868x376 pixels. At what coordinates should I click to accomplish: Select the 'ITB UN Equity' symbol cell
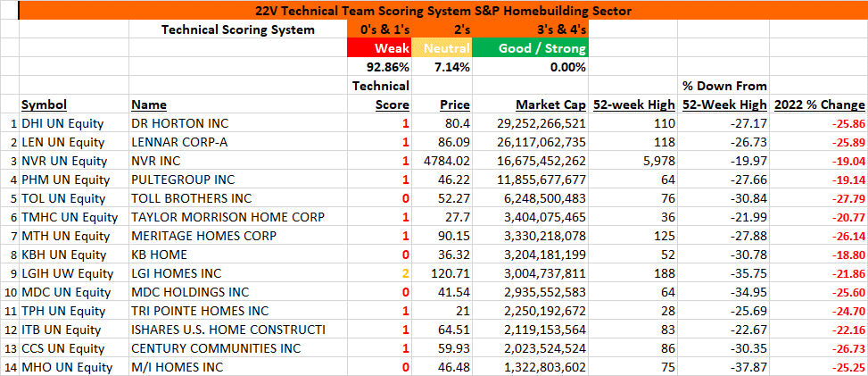[x=74, y=330]
